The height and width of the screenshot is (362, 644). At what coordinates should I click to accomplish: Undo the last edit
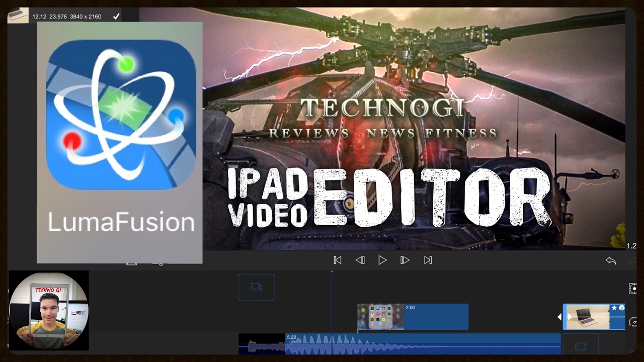[611, 260]
